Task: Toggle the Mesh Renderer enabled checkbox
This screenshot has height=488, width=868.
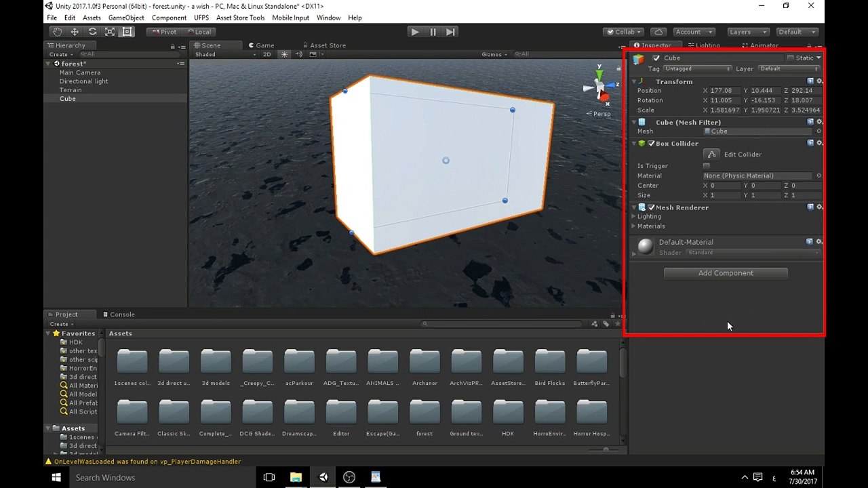Action: [x=651, y=207]
